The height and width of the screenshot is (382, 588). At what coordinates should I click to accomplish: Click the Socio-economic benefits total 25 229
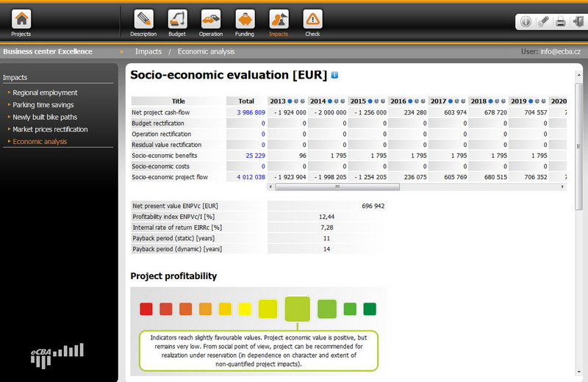coord(255,156)
